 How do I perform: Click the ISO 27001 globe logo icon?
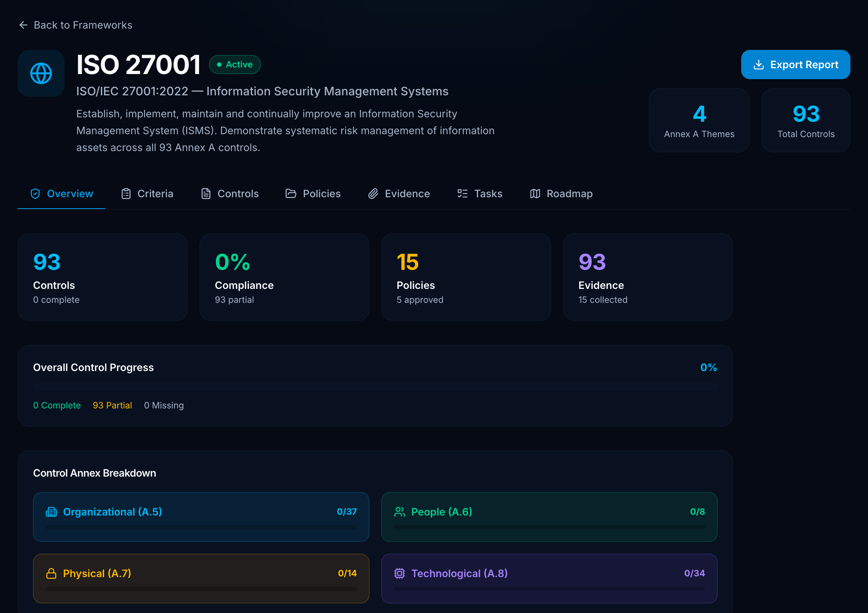(41, 73)
